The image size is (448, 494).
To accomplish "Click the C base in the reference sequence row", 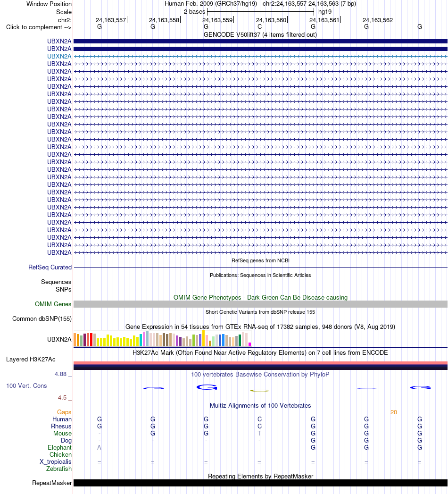I will [x=259, y=27].
